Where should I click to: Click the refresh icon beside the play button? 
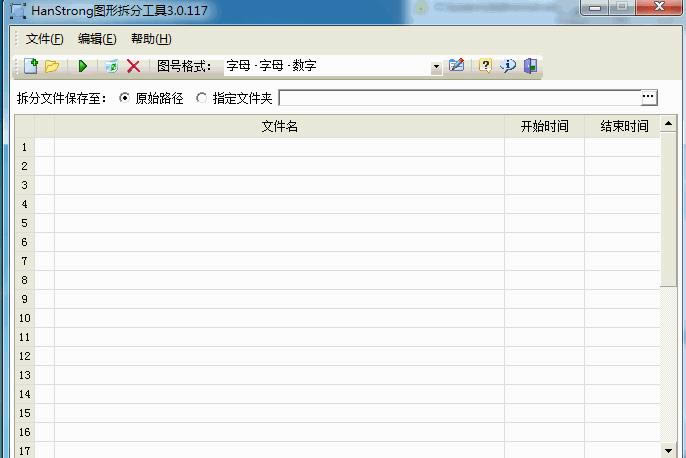coord(110,66)
